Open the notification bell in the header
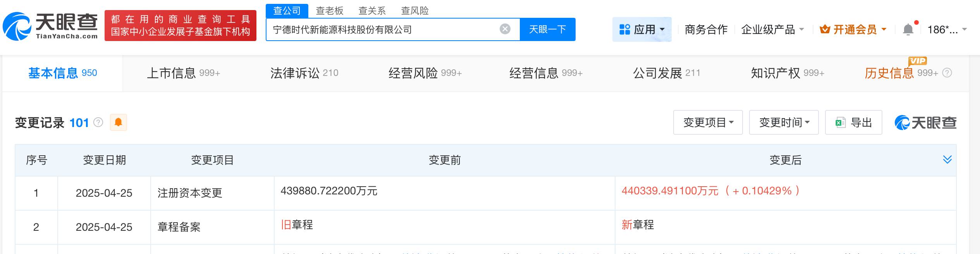 tap(908, 29)
